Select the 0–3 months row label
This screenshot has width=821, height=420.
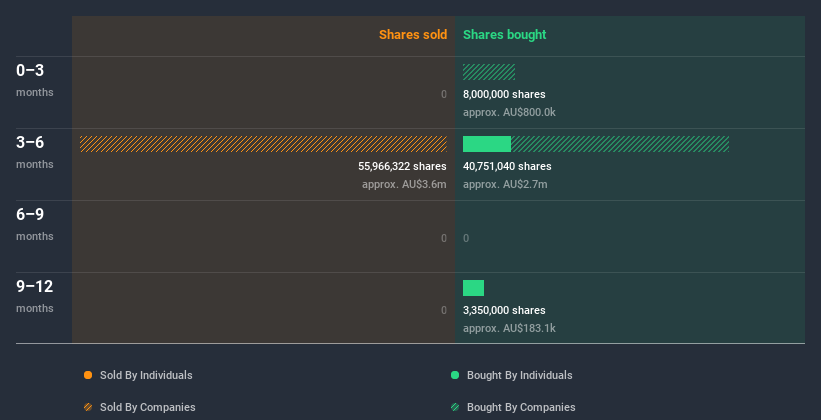[x=30, y=71]
